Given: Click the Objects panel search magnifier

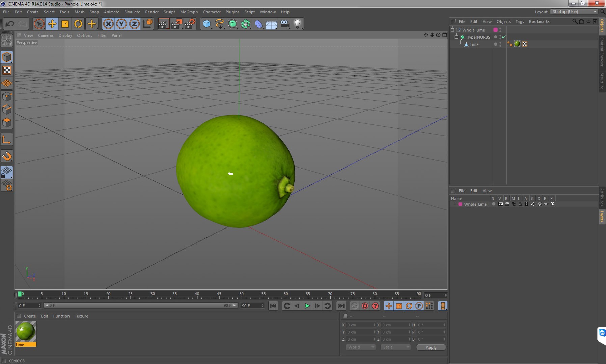Looking at the screenshot, I should (575, 21).
